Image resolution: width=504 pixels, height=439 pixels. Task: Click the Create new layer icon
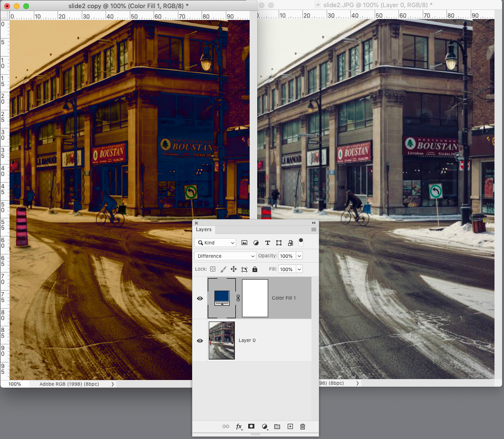click(x=291, y=427)
